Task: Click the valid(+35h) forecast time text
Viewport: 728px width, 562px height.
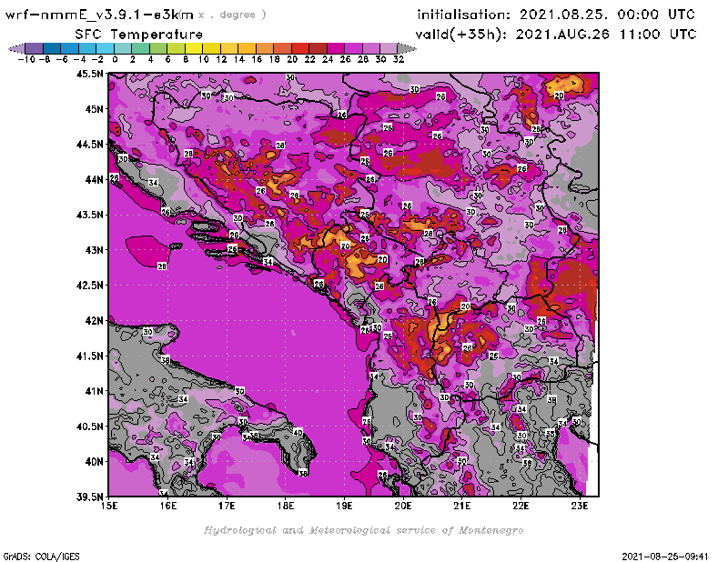Action: click(x=556, y=35)
